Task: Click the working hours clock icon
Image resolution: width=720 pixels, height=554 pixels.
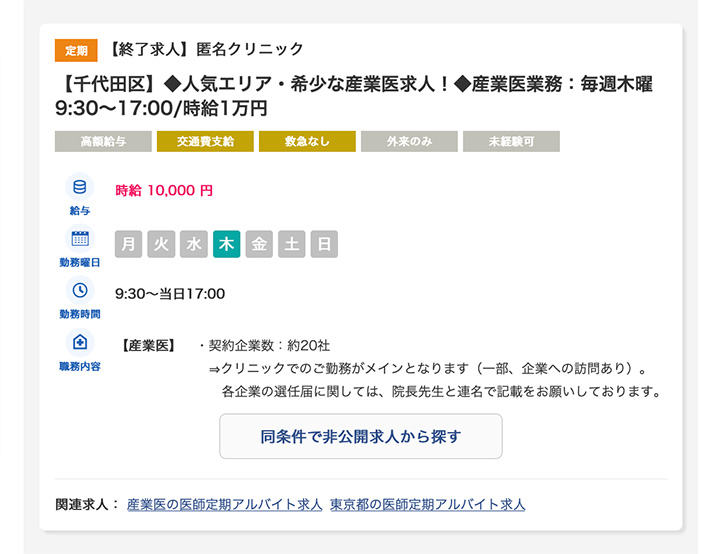Action: [x=80, y=290]
